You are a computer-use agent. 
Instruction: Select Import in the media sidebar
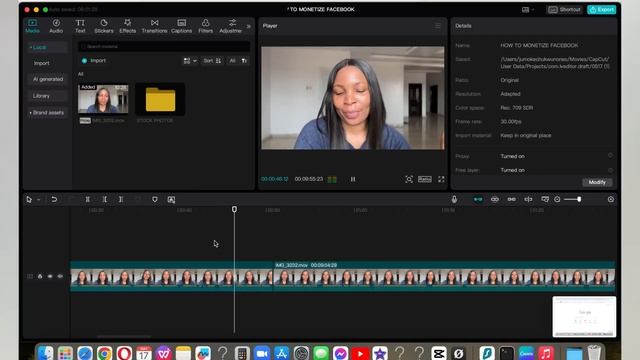coord(42,63)
